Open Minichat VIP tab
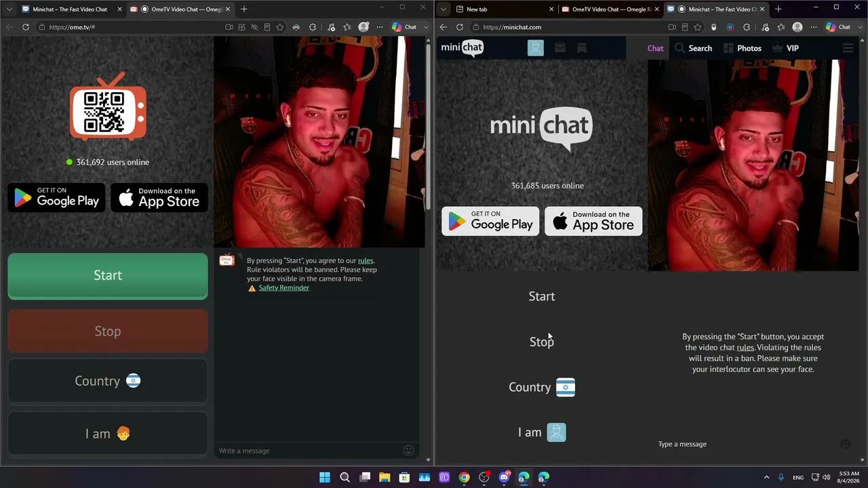 785,48
